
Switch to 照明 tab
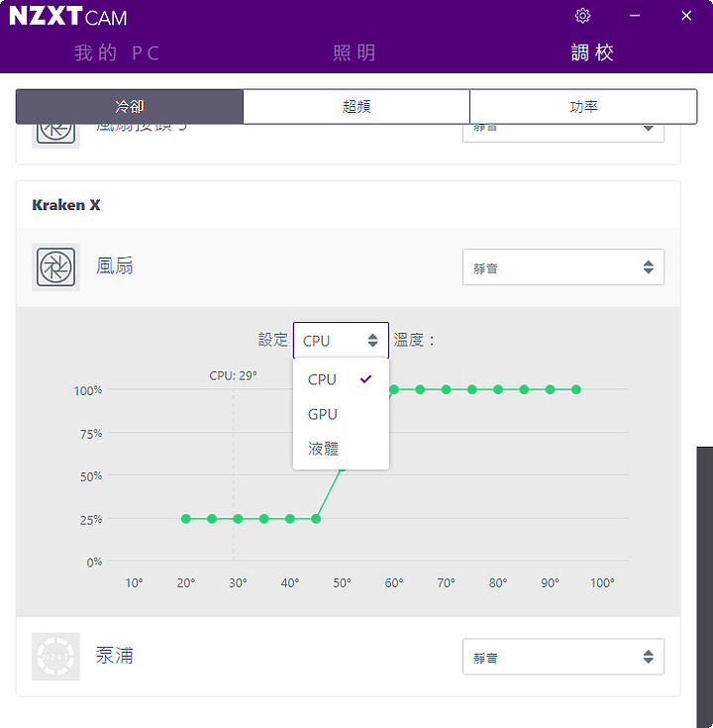point(355,52)
